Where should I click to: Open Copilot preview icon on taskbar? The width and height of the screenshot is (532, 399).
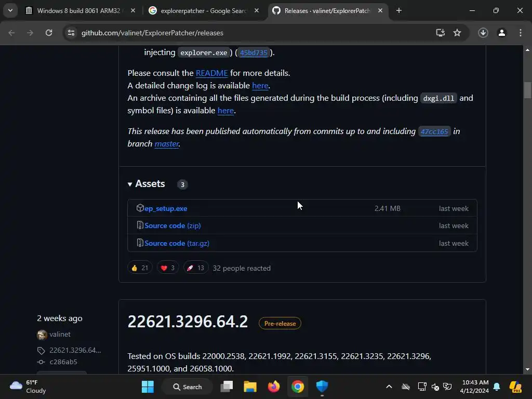(515, 387)
